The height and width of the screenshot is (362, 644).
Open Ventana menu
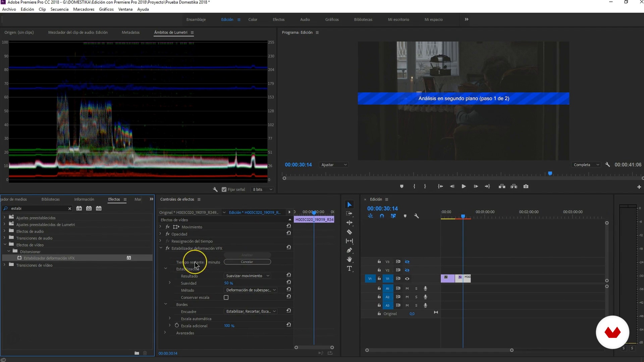pyautogui.click(x=125, y=9)
